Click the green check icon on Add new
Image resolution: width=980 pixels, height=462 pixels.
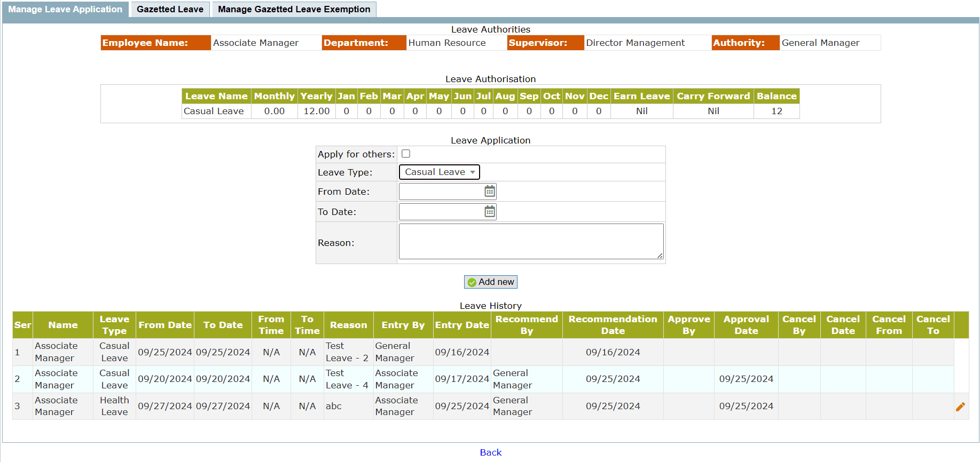pos(472,282)
